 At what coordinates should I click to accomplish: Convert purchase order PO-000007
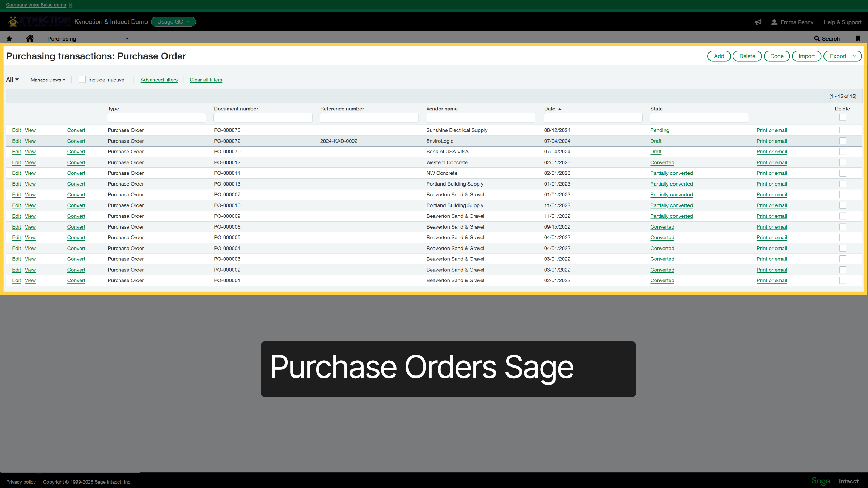(x=76, y=195)
